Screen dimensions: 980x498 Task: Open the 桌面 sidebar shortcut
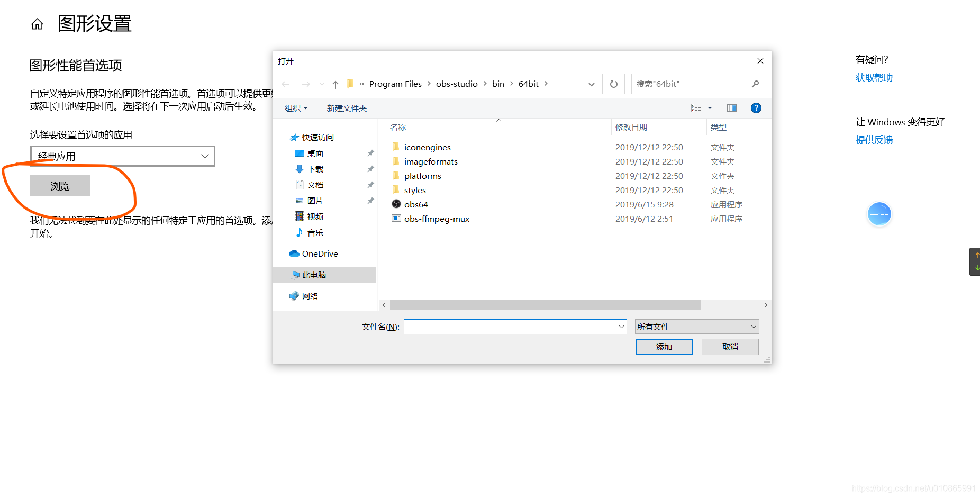(x=315, y=153)
